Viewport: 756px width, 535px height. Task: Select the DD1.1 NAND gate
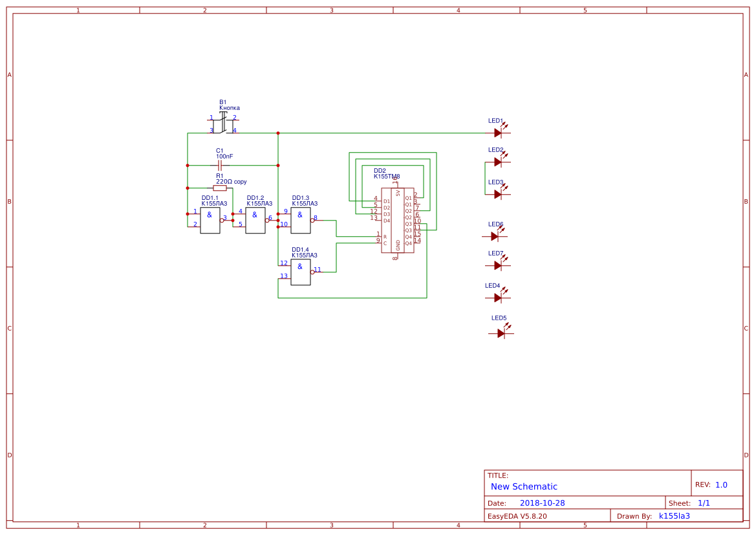click(210, 221)
